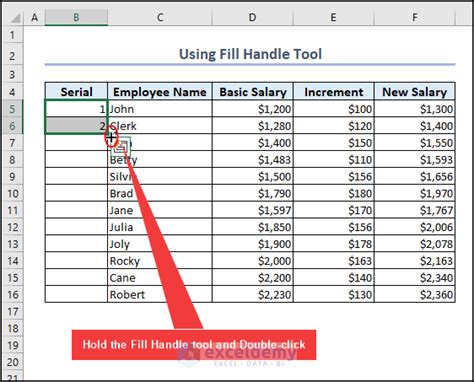Click basic salary cell $1,200
Screen dimensions: 474x382
pyautogui.click(x=253, y=109)
